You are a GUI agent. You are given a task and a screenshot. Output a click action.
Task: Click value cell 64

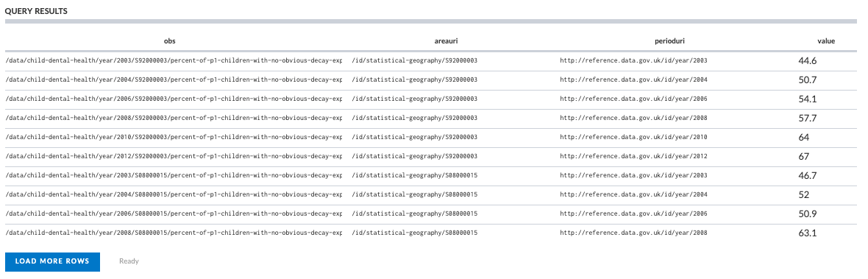tap(804, 137)
